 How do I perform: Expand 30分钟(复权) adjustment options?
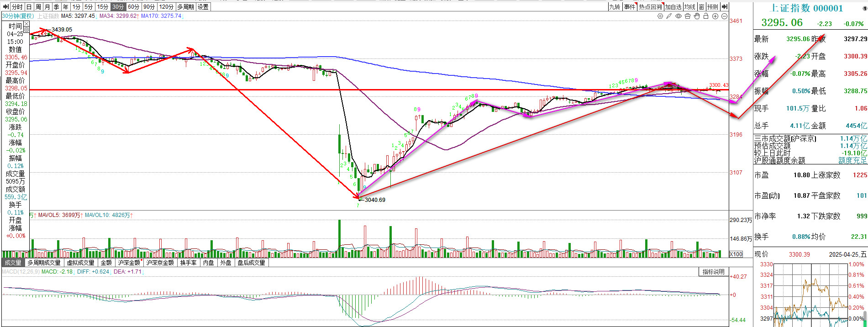(x=18, y=16)
